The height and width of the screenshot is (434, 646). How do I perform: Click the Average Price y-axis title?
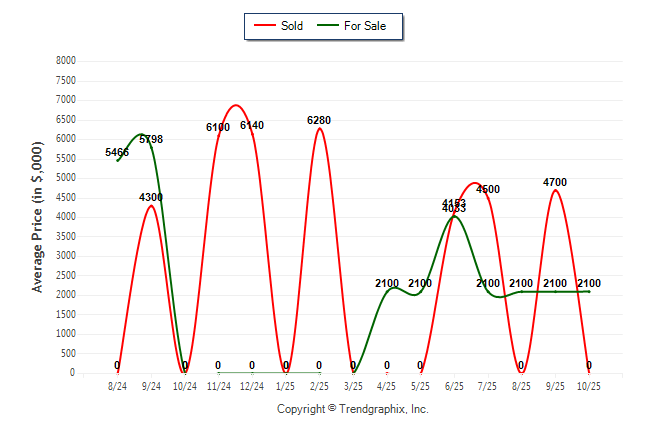click(38, 217)
